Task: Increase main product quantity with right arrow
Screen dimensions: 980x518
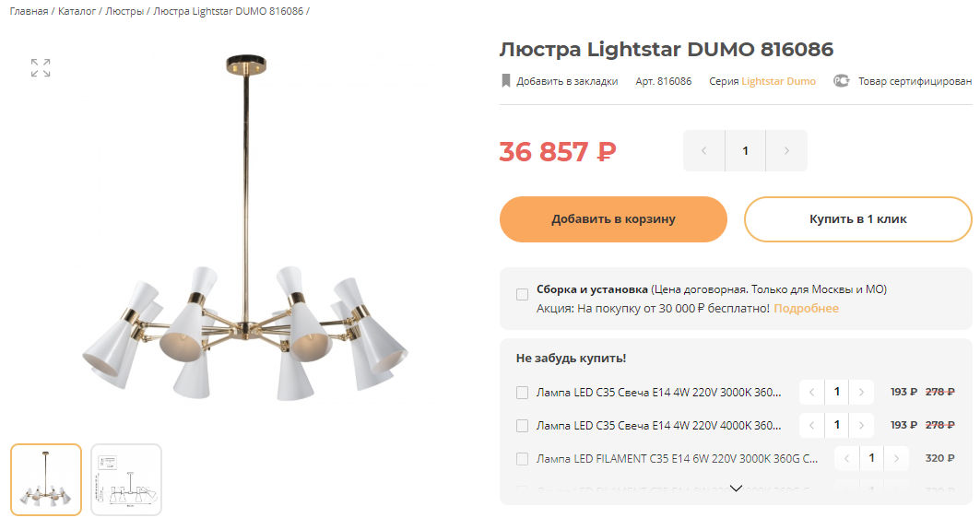Action: tap(786, 150)
